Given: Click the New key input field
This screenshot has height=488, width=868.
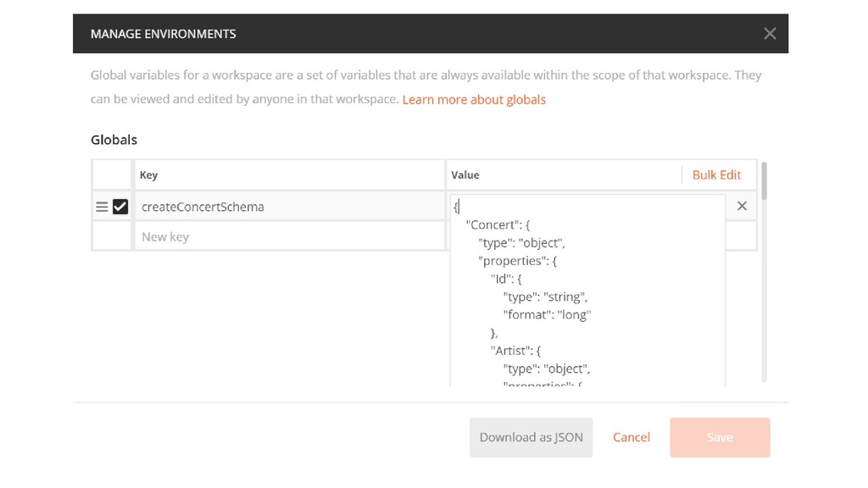Looking at the screenshot, I should coord(289,237).
